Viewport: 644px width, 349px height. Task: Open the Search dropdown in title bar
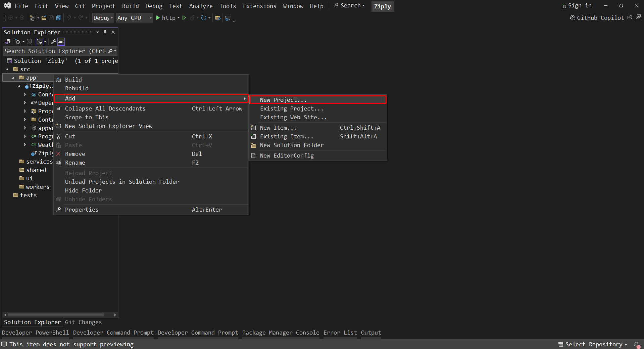pos(349,6)
